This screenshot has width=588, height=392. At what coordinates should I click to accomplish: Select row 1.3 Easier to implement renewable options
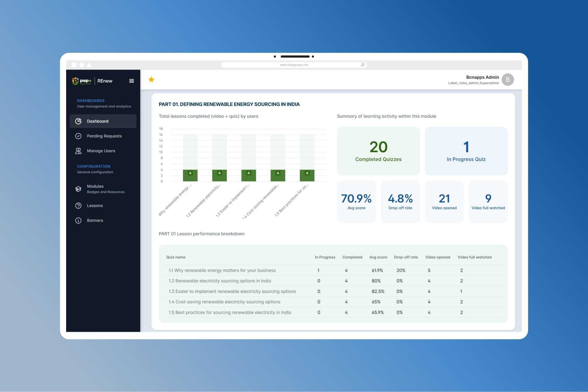(232, 291)
